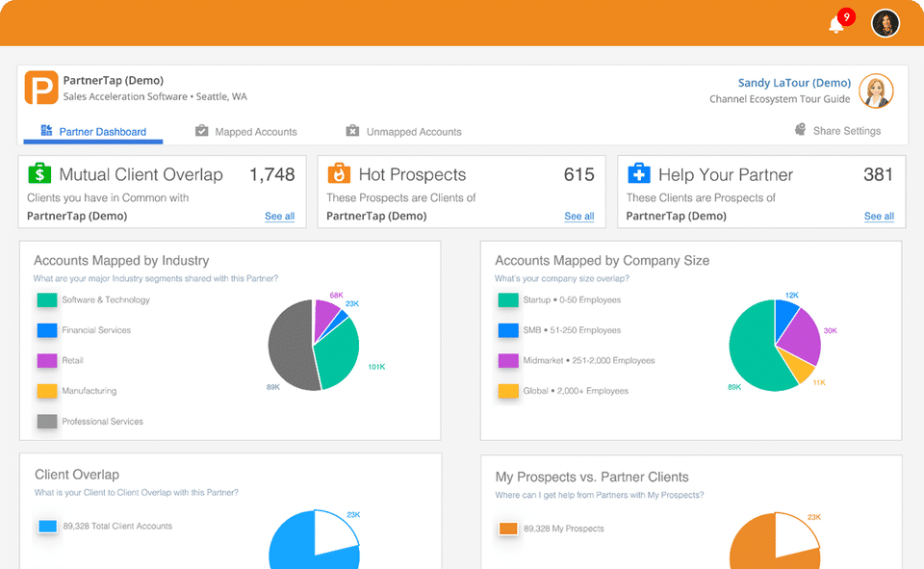Screen dimensions: 924x569
Task: Select the Financial Services legend label
Action: [96, 330]
